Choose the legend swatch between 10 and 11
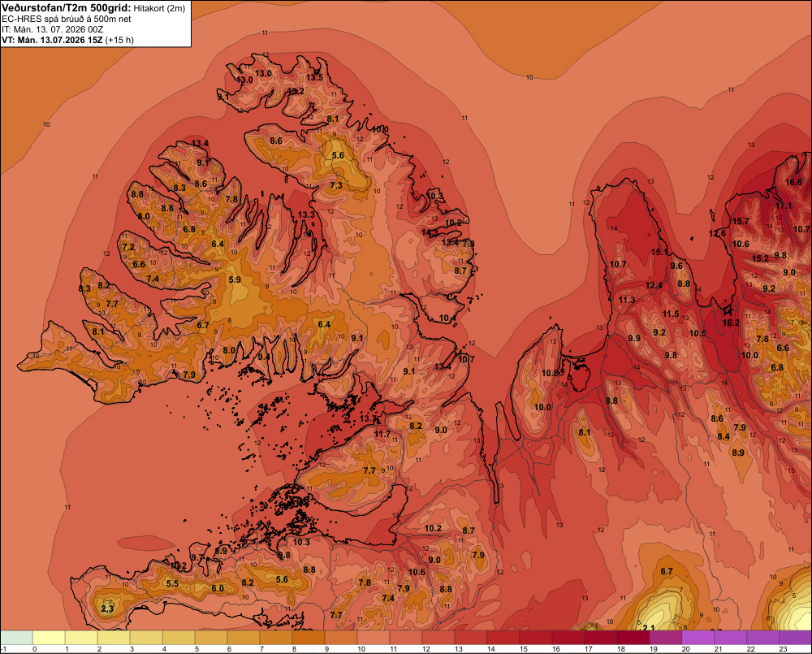 374,638
